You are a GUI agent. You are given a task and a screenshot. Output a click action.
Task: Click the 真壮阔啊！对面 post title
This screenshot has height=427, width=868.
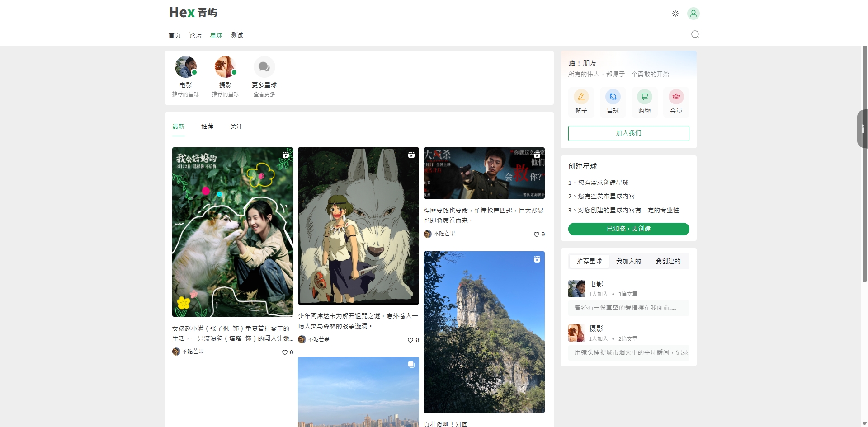(x=446, y=424)
